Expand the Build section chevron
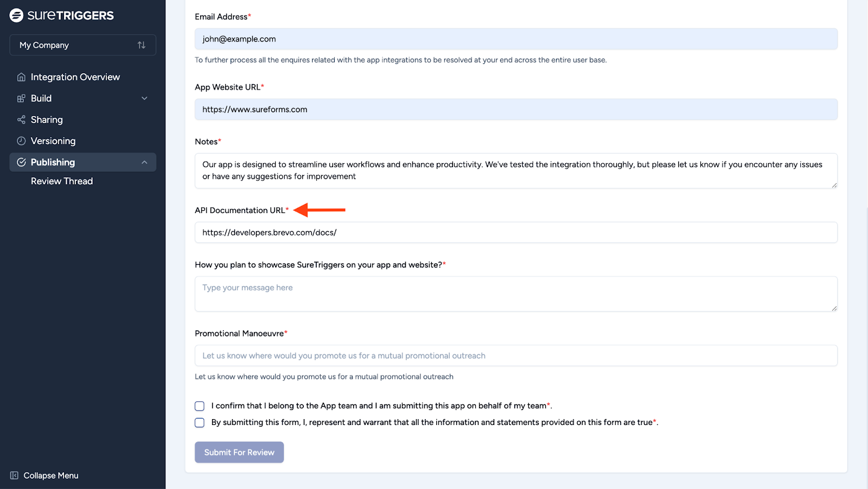 pos(144,98)
